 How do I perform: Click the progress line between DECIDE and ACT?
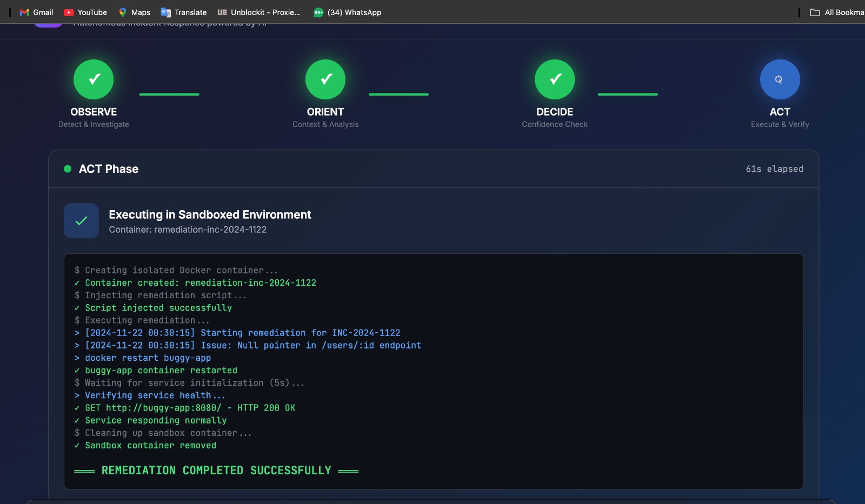pos(628,94)
